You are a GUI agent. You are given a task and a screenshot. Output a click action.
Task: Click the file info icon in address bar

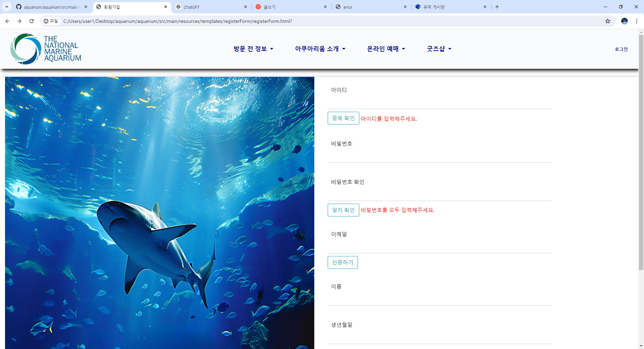[51, 21]
